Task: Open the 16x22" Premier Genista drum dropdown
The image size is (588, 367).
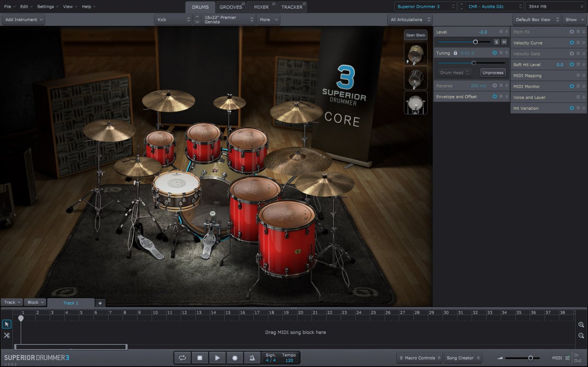Action: coord(228,19)
